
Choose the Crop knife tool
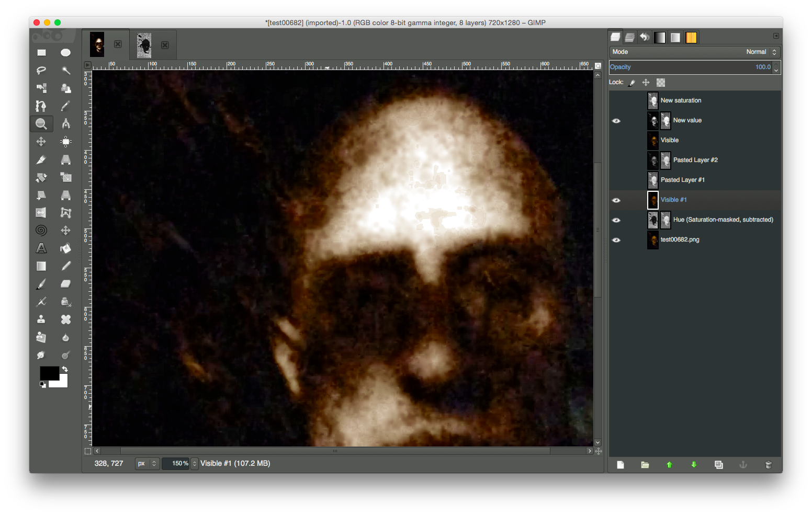point(41,159)
